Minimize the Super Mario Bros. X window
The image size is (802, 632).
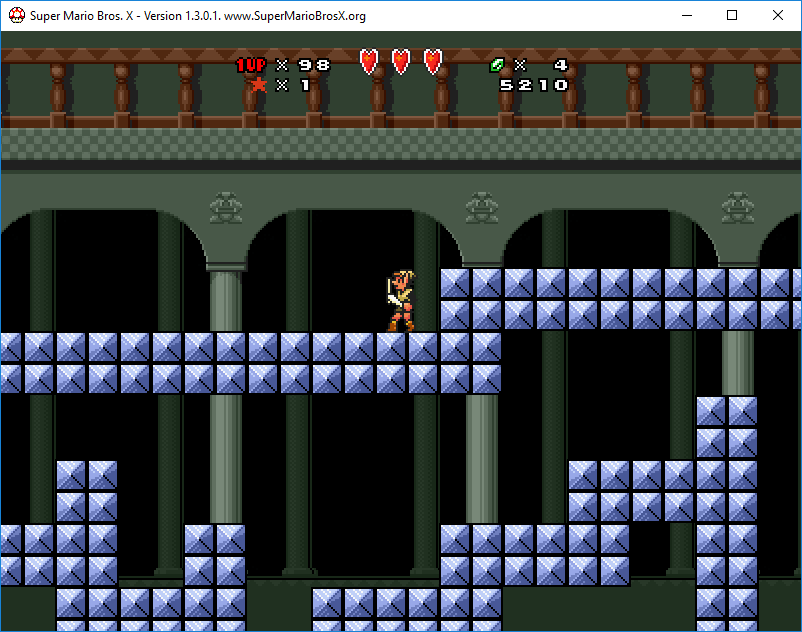pos(687,15)
